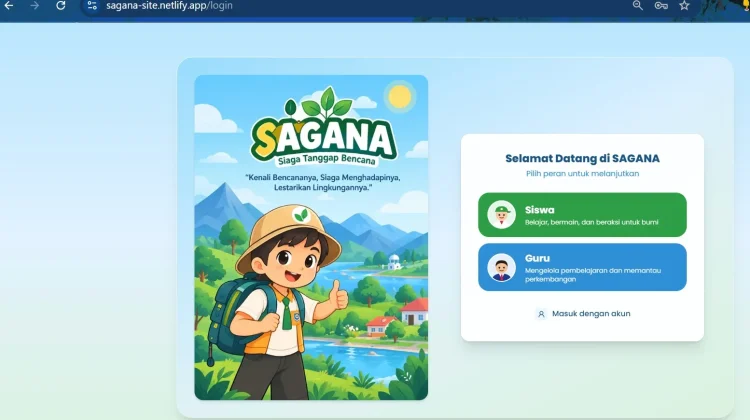Screen dimensions: 750x420
Task: Click the SAGANA Siaga Tanggap Bencana logo
Action: pyautogui.click(x=324, y=127)
